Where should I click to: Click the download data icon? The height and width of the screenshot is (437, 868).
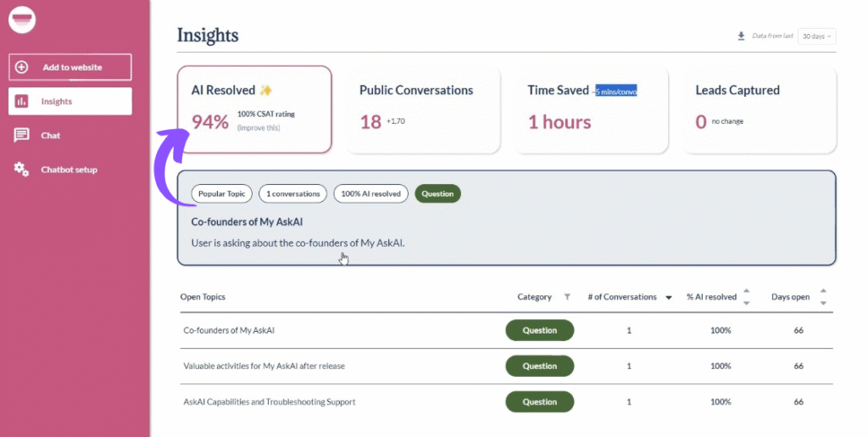click(x=741, y=36)
